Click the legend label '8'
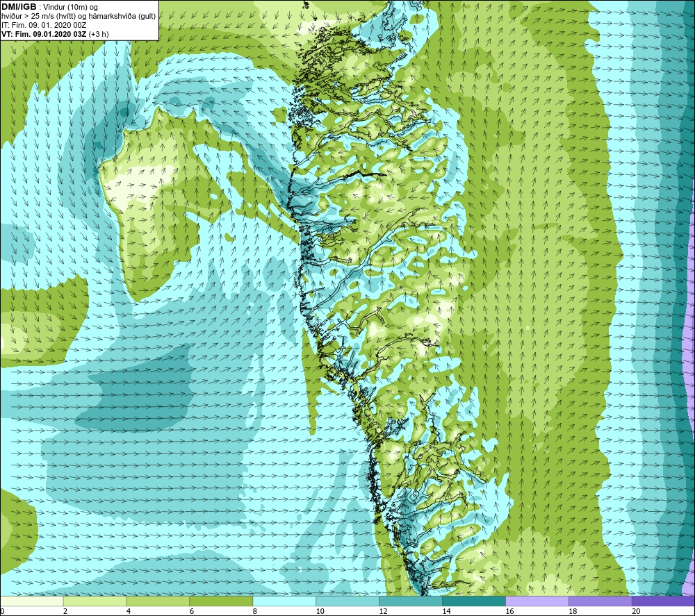This screenshot has width=695, height=616. pos(255,611)
